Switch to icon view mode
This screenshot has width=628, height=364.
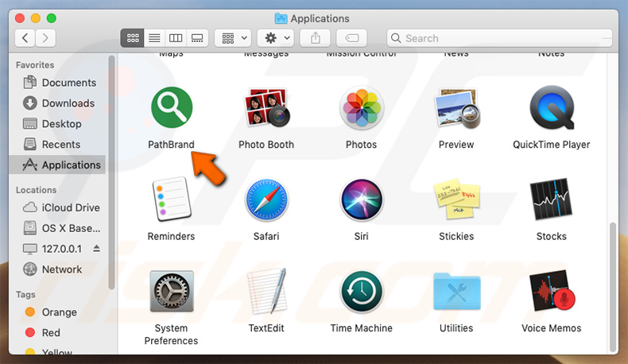[x=133, y=38]
